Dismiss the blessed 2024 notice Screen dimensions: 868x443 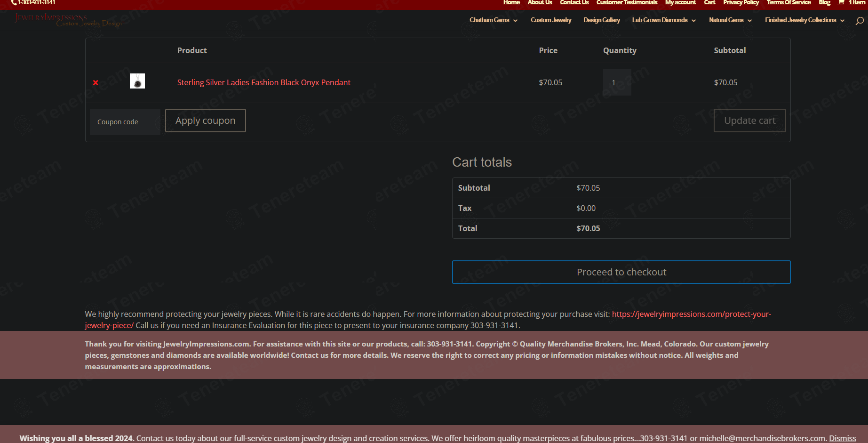pos(842,438)
